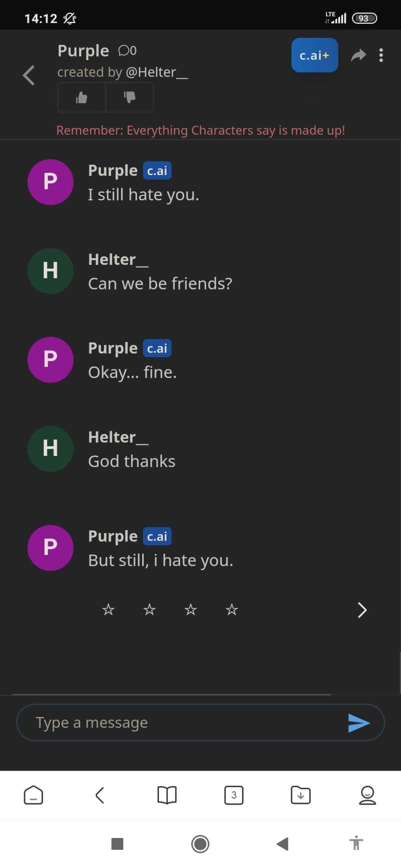Tap Purple's purple avatar in the last message
Screen dimensions: 401x868
50,548
